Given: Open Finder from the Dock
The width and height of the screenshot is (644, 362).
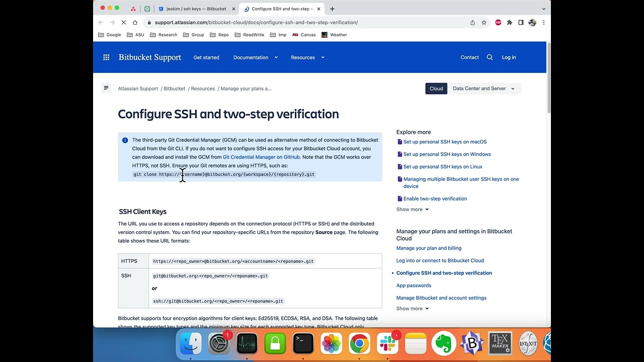Looking at the screenshot, I should (191, 344).
